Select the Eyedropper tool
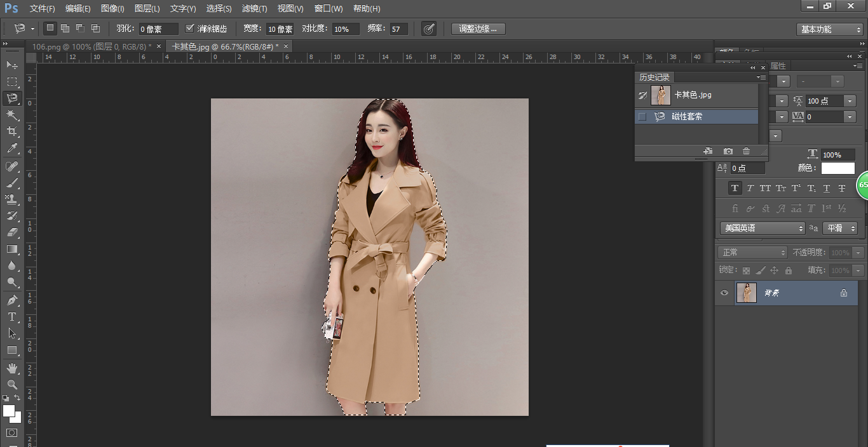Viewport: 868px width, 447px height. [x=12, y=149]
